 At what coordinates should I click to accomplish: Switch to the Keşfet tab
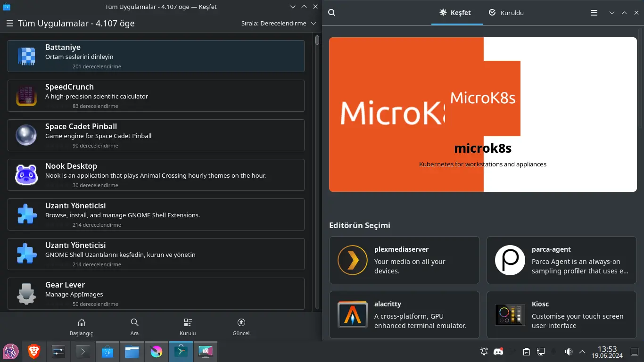tap(457, 13)
